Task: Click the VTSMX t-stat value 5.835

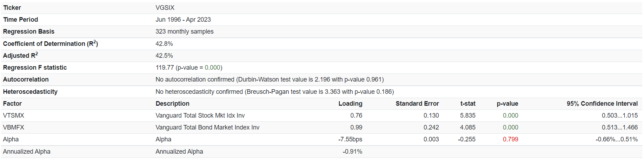Action: coord(467,115)
